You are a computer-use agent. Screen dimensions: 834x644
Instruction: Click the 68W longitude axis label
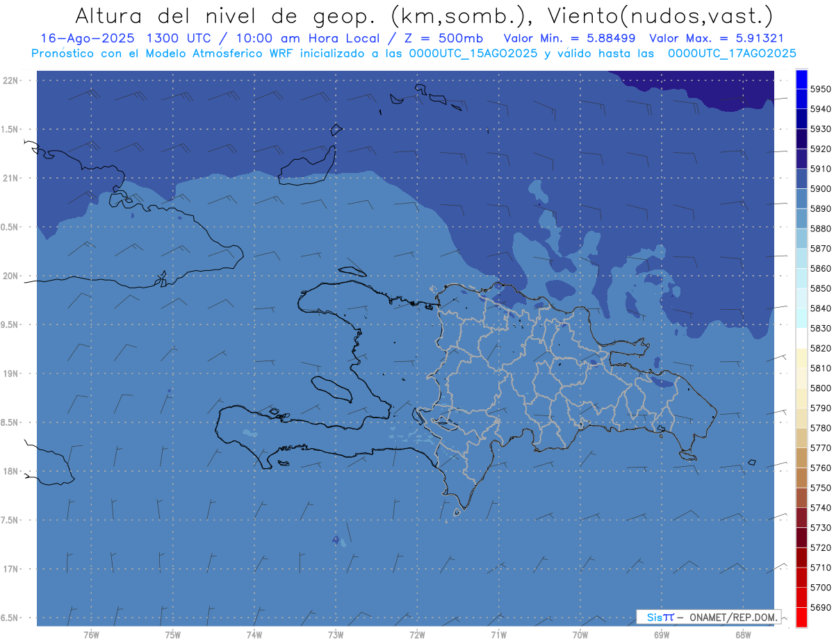pos(743,634)
